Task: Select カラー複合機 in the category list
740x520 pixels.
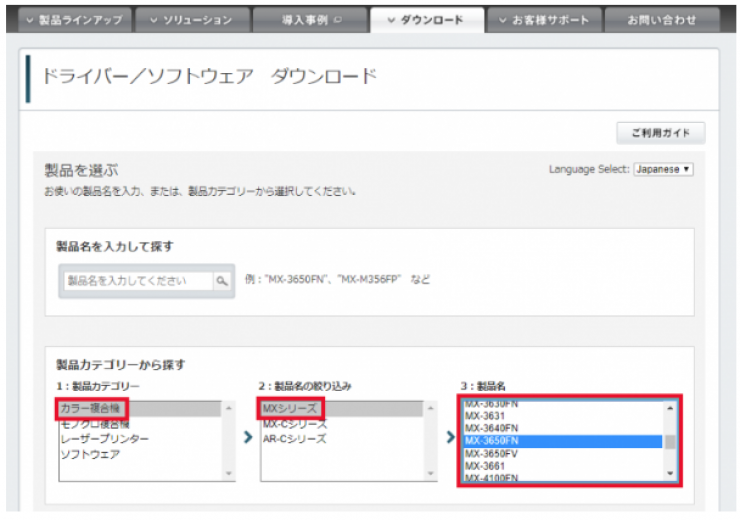Action: (140, 409)
